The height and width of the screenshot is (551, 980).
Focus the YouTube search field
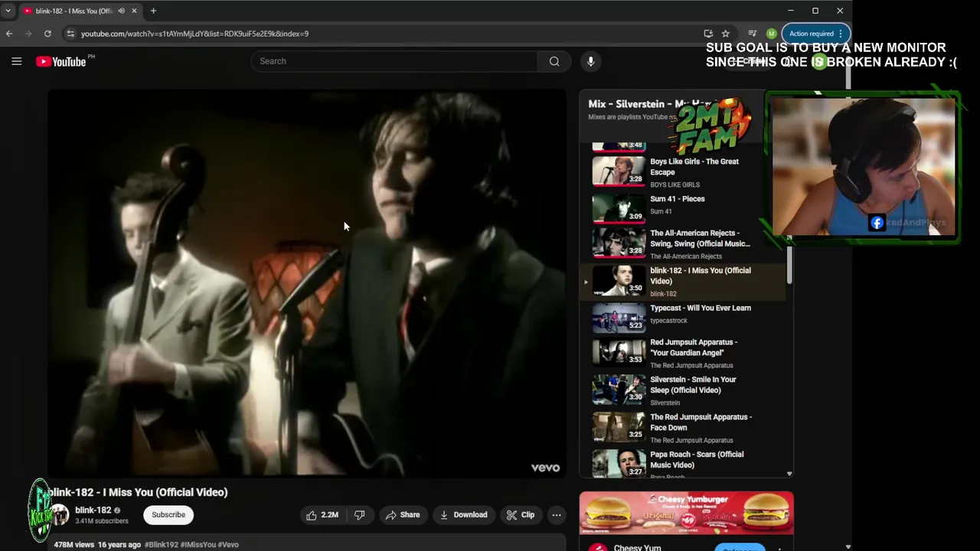point(394,61)
